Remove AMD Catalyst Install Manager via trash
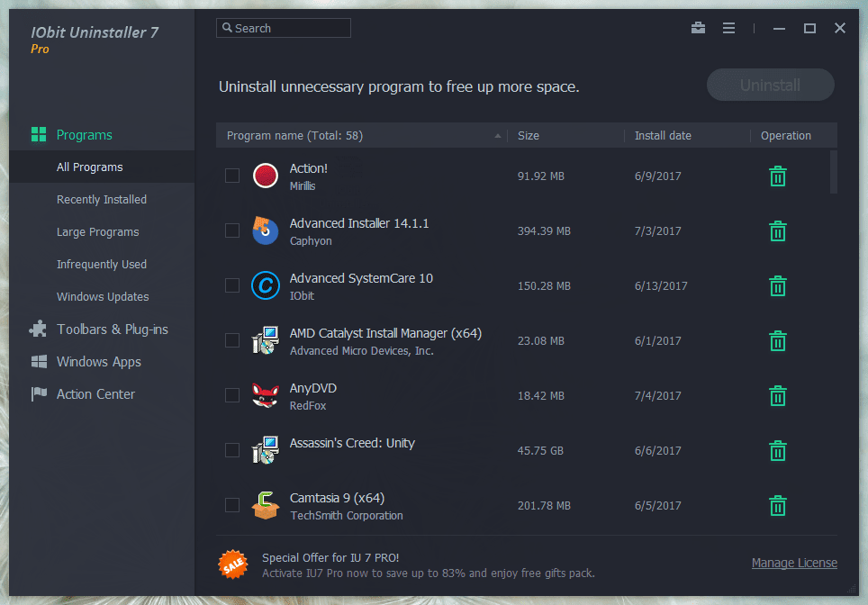The width and height of the screenshot is (868, 605). [777, 341]
